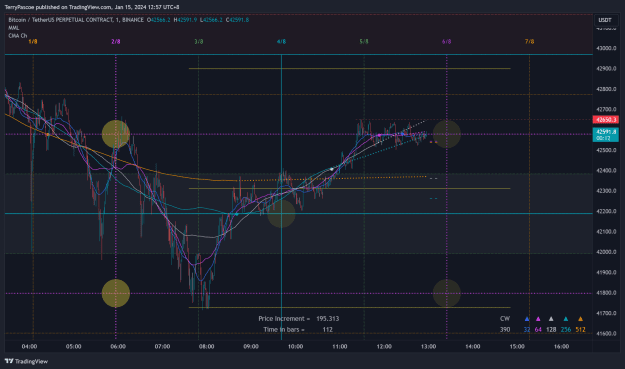Image resolution: width=625 pixels, height=369 pixels.
Task: Click the C42591.8 close value in header
Action: coord(237,20)
